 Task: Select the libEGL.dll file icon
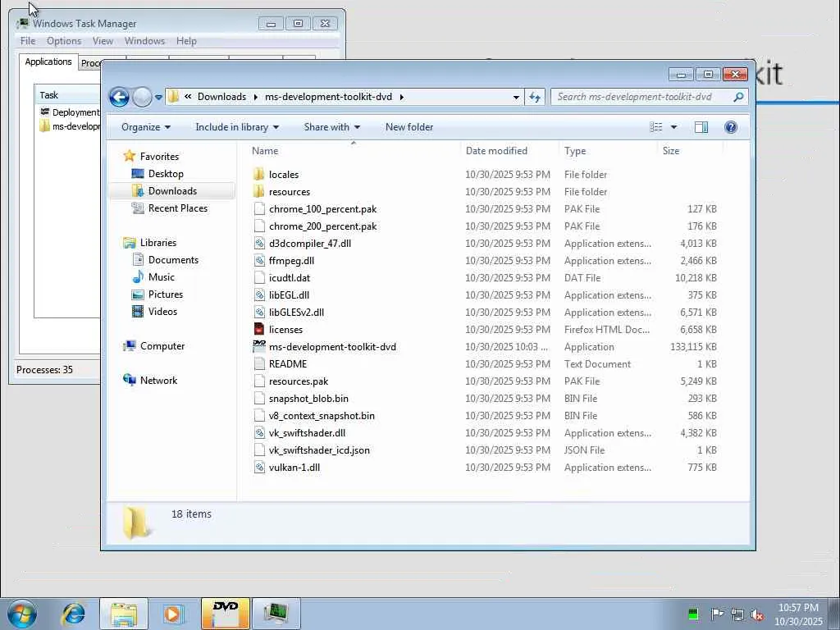pyautogui.click(x=259, y=295)
